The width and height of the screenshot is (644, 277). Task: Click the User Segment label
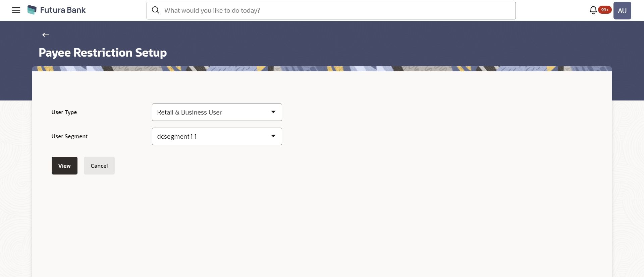point(69,136)
